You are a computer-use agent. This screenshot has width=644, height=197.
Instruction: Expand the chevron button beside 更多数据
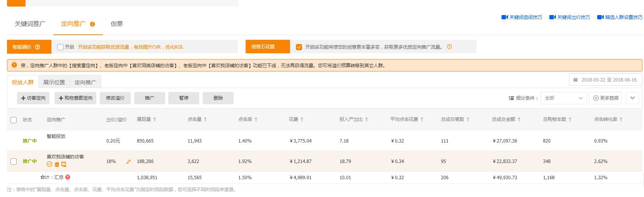pyautogui.click(x=632, y=98)
